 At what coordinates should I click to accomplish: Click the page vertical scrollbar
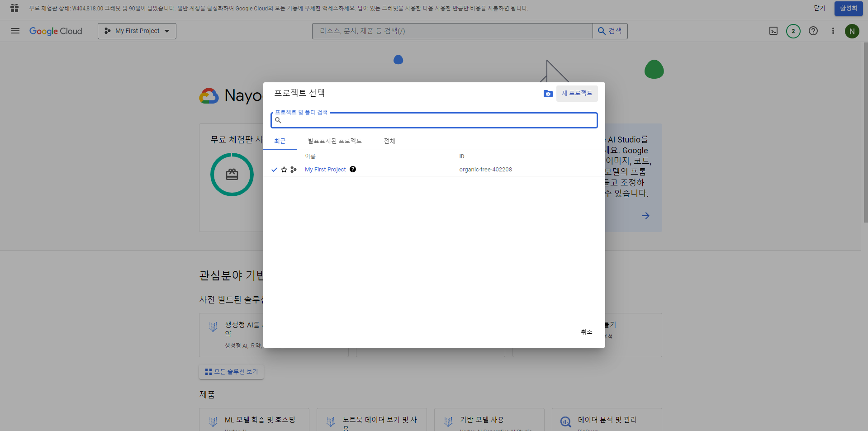[x=865, y=133]
